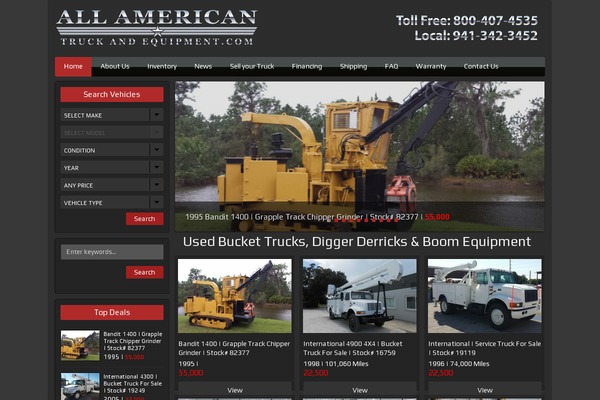Viewport: 600px width, 400px height.
Task: Click the All American Truck logo
Action: click(157, 28)
